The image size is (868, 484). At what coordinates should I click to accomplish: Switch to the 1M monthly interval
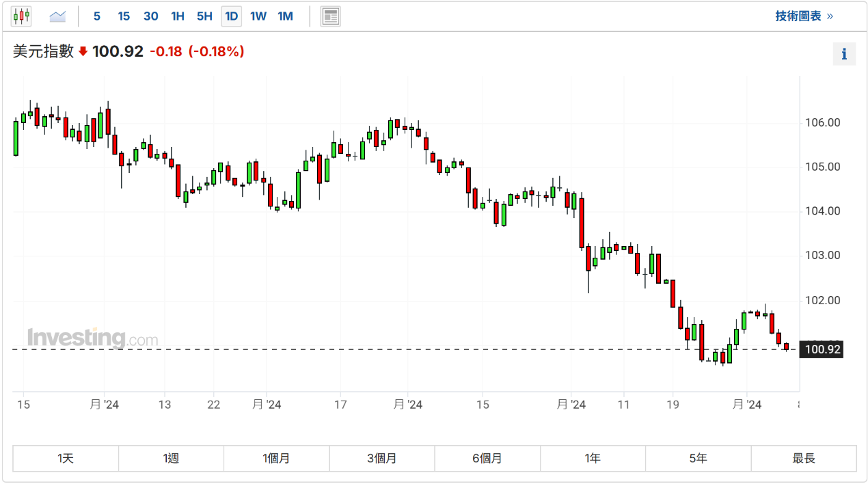286,16
